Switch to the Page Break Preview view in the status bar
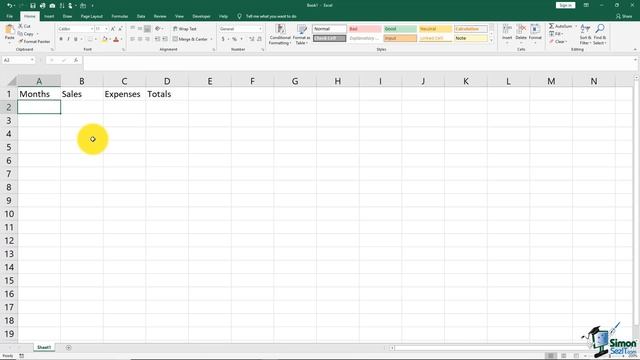Image resolution: width=640 pixels, height=360 pixels. click(576, 356)
